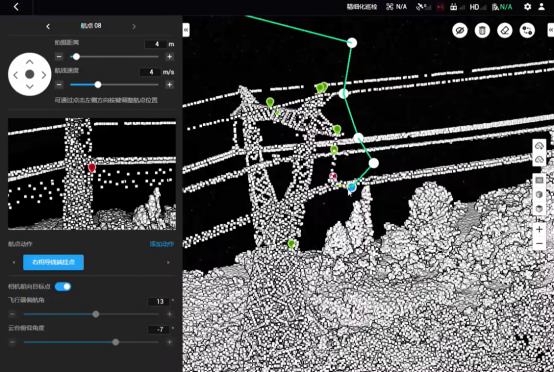Click the trash can delete button
554x372 pixels.
coord(482,31)
